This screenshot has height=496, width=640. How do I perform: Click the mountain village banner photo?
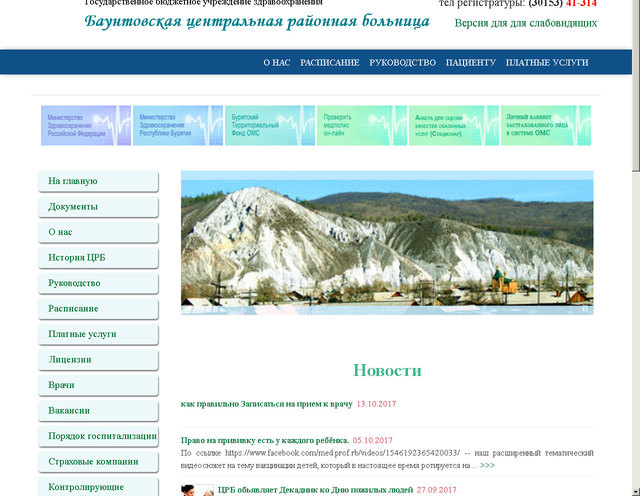pyautogui.click(x=387, y=242)
